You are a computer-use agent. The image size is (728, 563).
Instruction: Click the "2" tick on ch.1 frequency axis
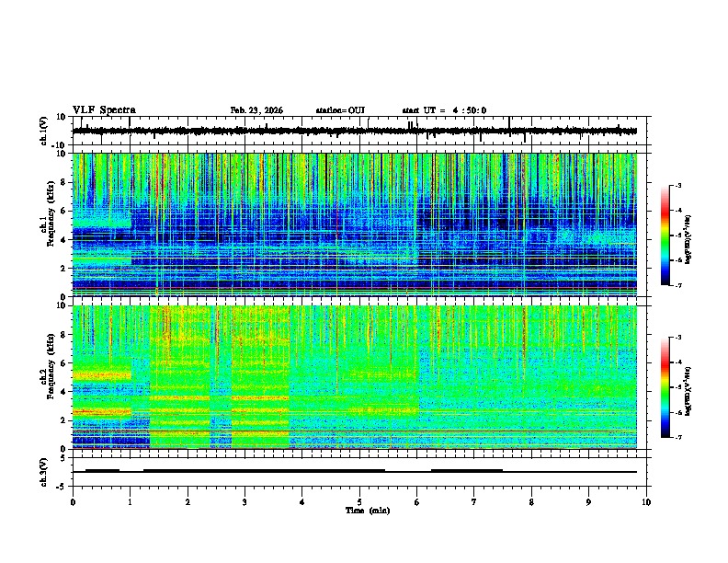(64, 269)
